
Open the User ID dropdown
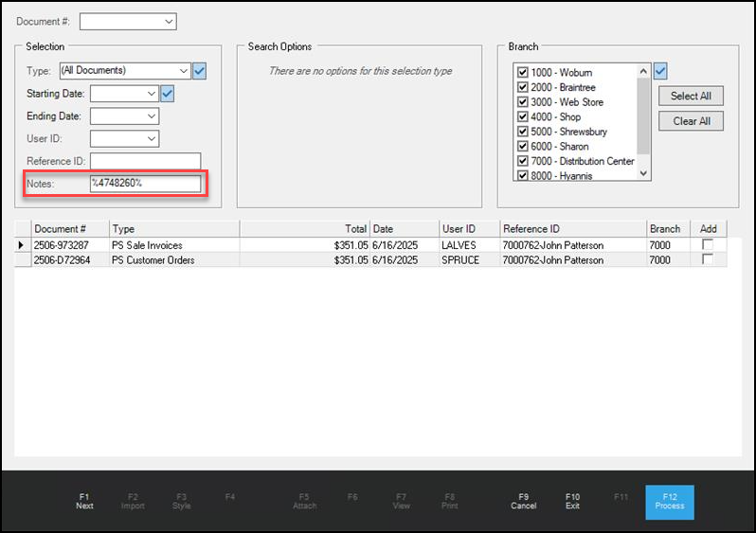pyautogui.click(x=152, y=139)
